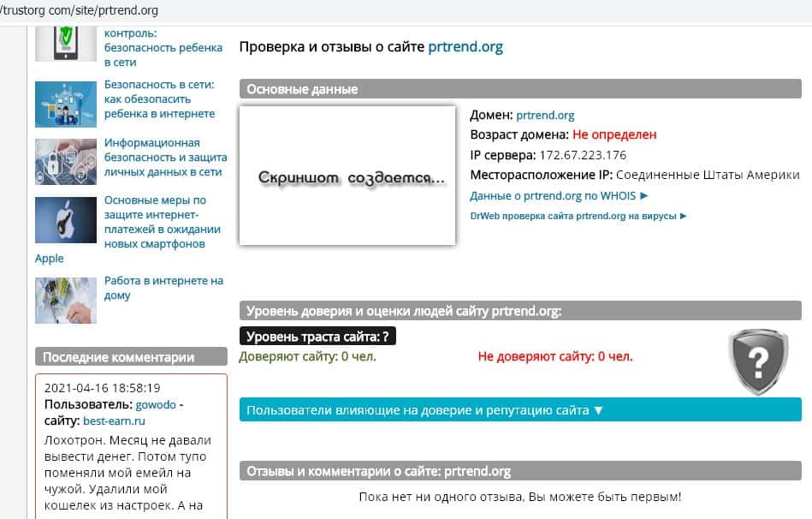Open 'Информационная безопасность и защита личных данных' link
The height and width of the screenshot is (519, 812).
(166, 157)
